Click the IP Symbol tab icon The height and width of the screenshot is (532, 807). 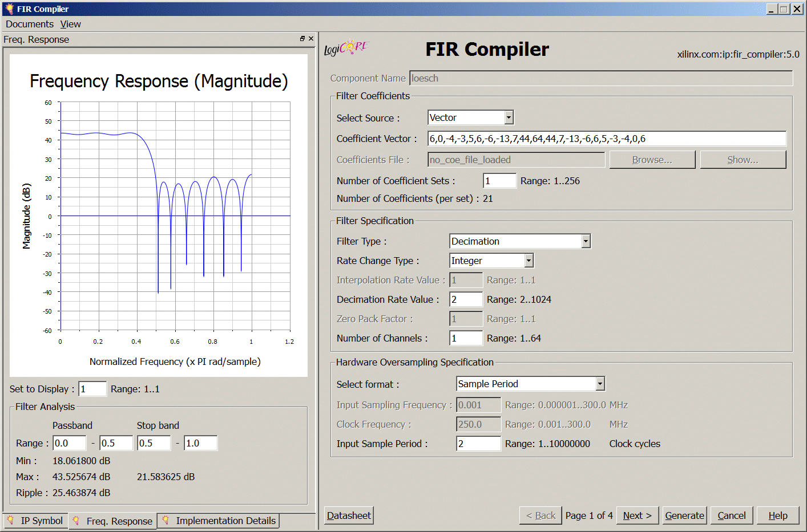[x=10, y=521]
